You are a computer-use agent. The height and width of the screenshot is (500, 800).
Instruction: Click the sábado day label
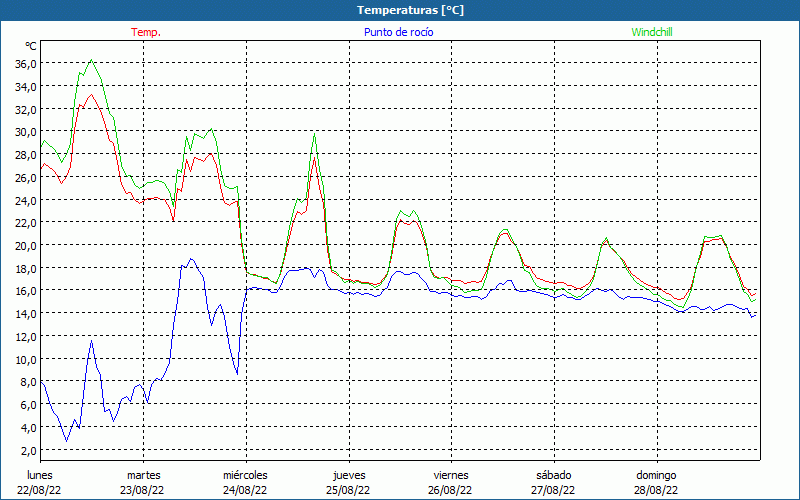tap(554, 476)
